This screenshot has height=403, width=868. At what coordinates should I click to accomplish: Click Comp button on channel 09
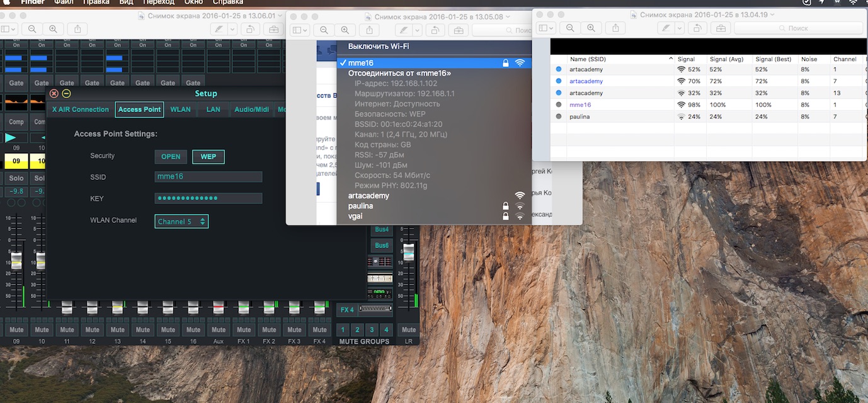(x=16, y=122)
